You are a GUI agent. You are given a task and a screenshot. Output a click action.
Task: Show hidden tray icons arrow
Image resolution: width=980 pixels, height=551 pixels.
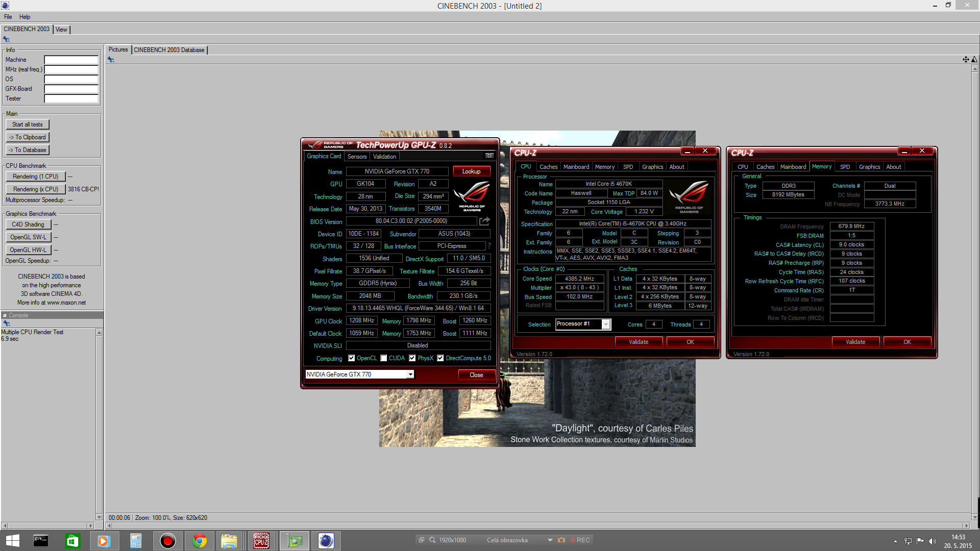tap(895, 541)
